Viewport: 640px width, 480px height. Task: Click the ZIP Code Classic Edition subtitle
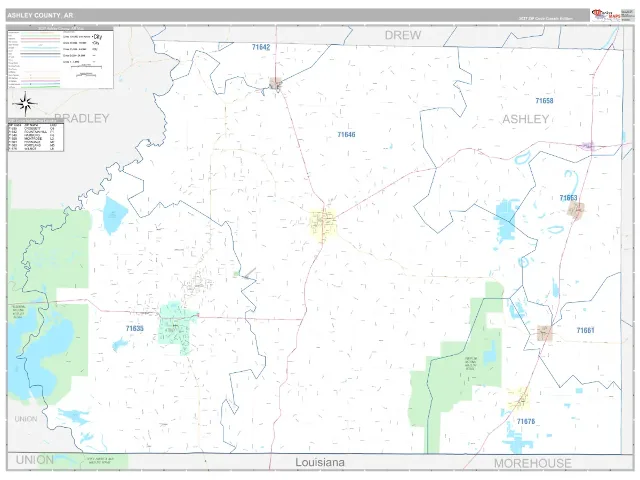pyautogui.click(x=545, y=19)
